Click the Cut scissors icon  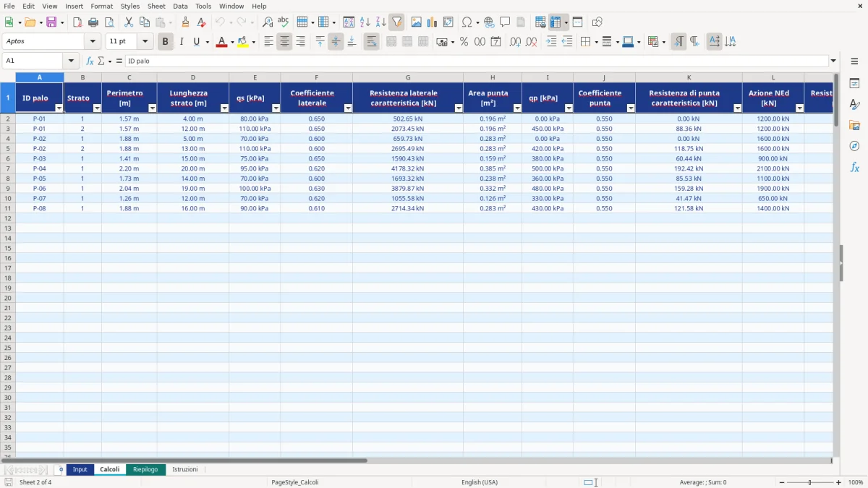128,22
